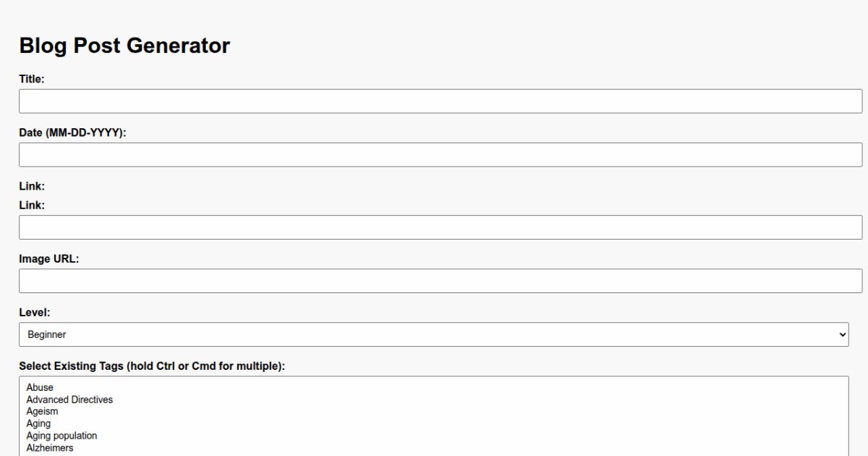The width and height of the screenshot is (868, 456).
Task: Open the Level dropdown showing Beginner
Action: click(433, 334)
